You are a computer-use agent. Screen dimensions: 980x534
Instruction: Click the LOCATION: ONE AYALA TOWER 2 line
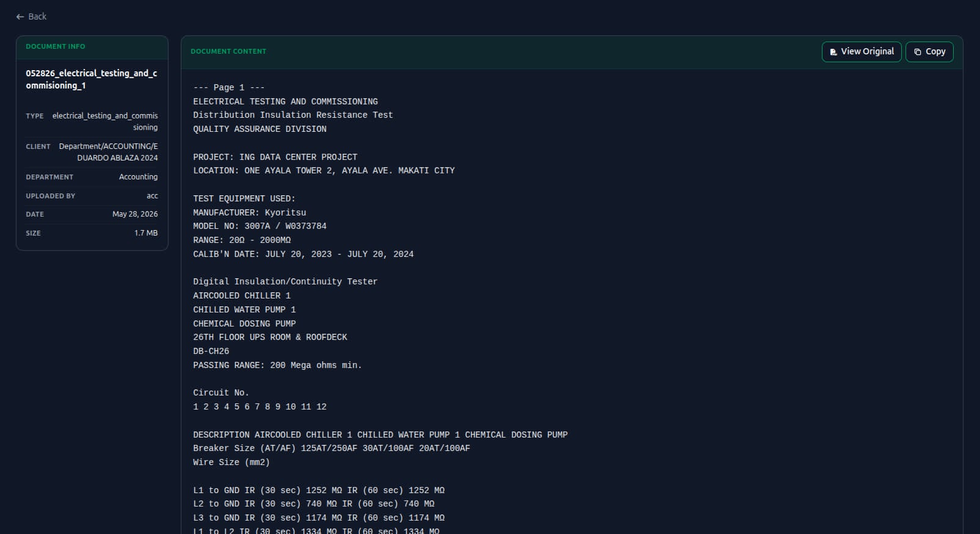(x=324, y=170)
